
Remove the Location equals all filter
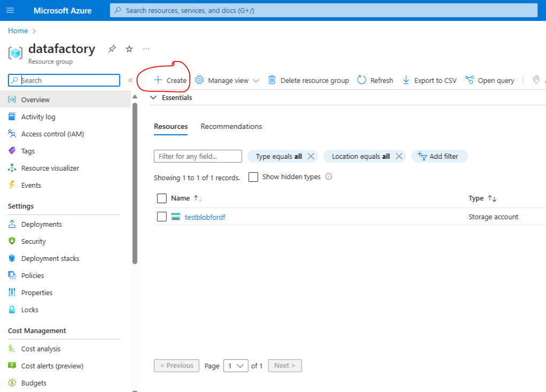pos(399,156)
